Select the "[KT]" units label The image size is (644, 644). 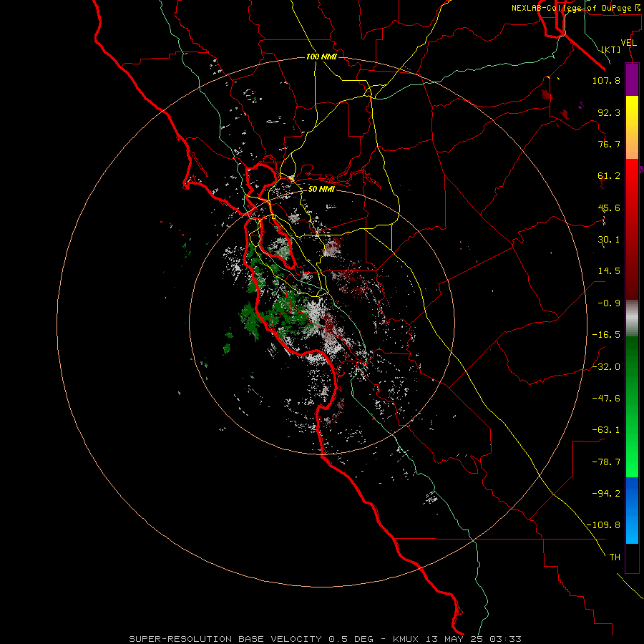tap(611, 49)
